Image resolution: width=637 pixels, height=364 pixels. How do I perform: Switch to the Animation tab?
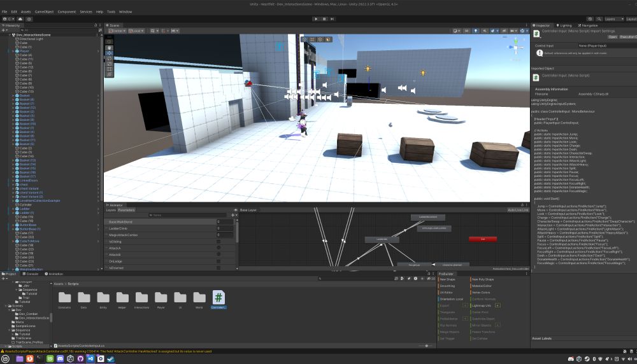point(54,274)
